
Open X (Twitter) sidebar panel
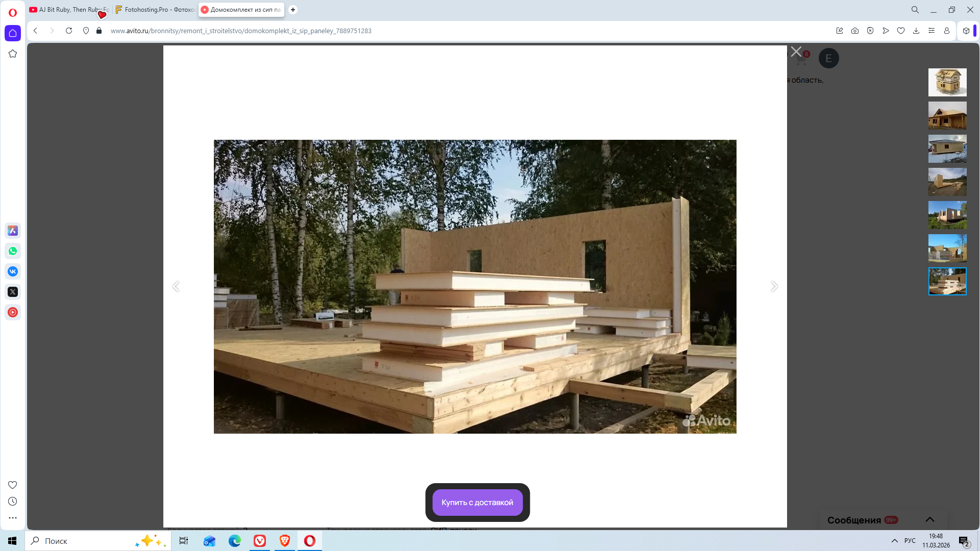[13, 292]
